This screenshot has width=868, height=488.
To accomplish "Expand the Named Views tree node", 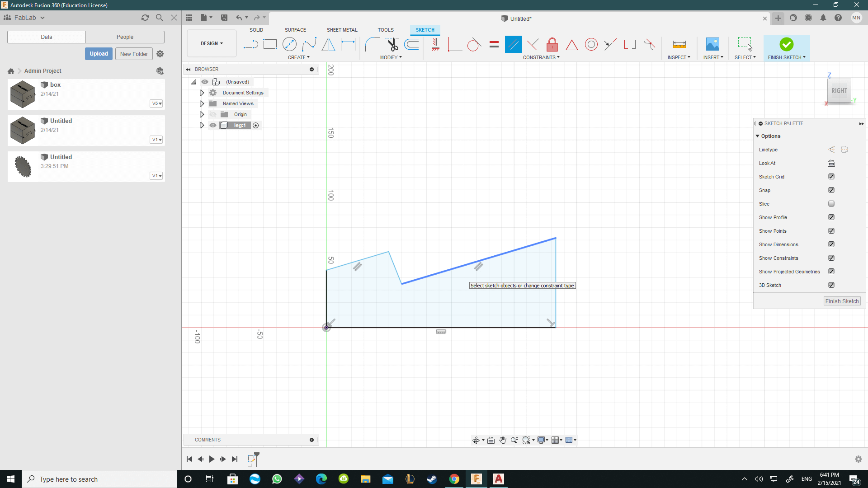I will tap(202, 103).
